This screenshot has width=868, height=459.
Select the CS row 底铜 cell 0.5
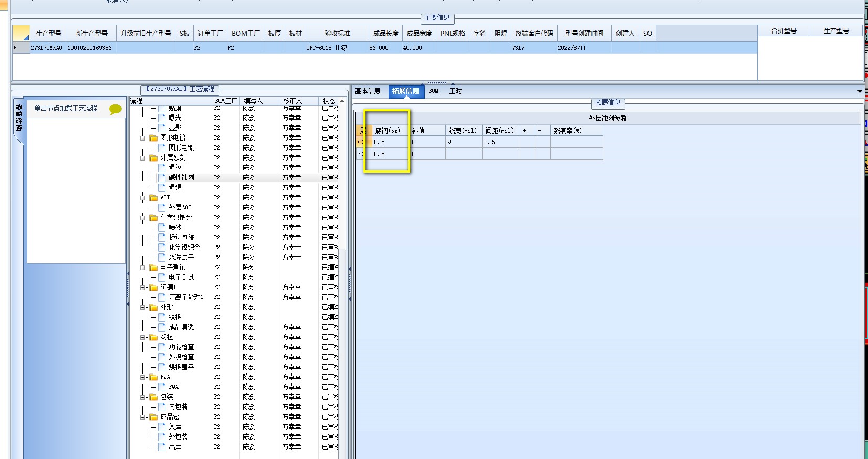point(390,142)
